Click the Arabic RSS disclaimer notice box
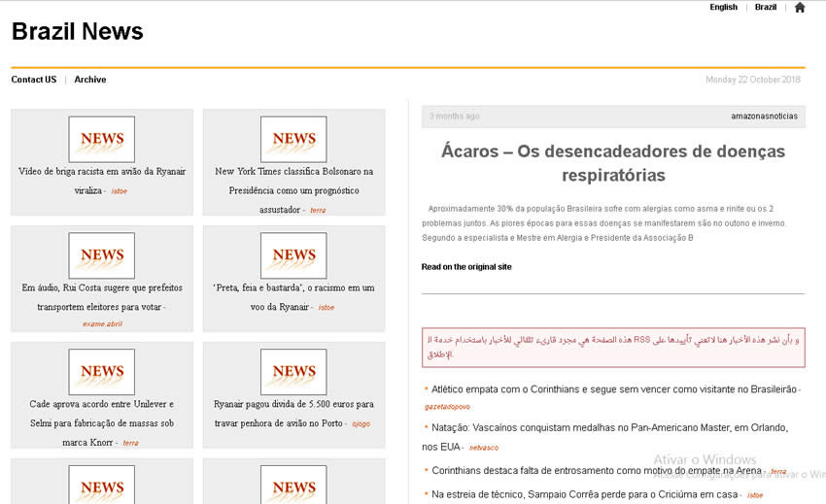Viewport: 826px width, 504px height. [x=613, y=348]
